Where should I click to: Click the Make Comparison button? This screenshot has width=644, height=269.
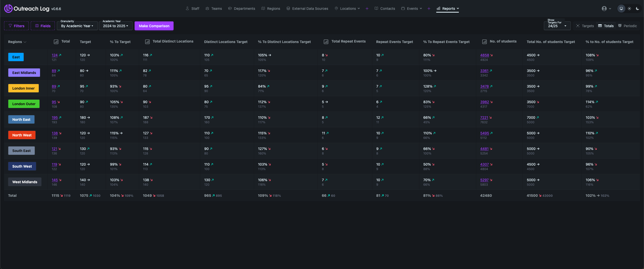(154, 26)
